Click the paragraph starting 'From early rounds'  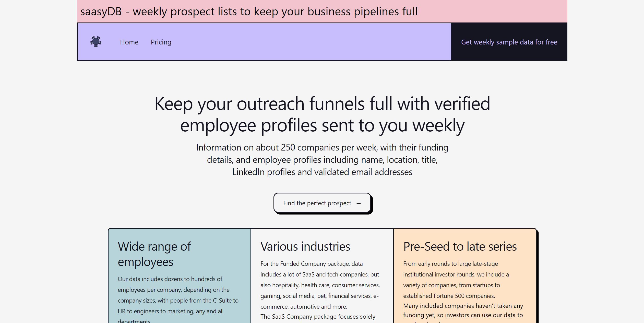456,280
